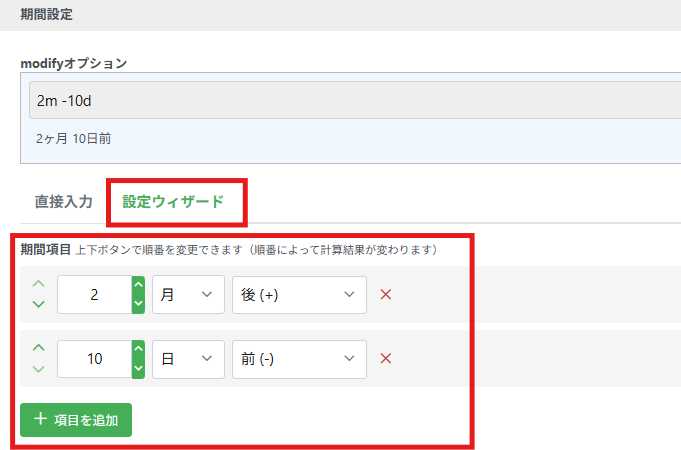681x450 pixels.
Task: Move the day row down with the down chevron
Action: [39, 368]
